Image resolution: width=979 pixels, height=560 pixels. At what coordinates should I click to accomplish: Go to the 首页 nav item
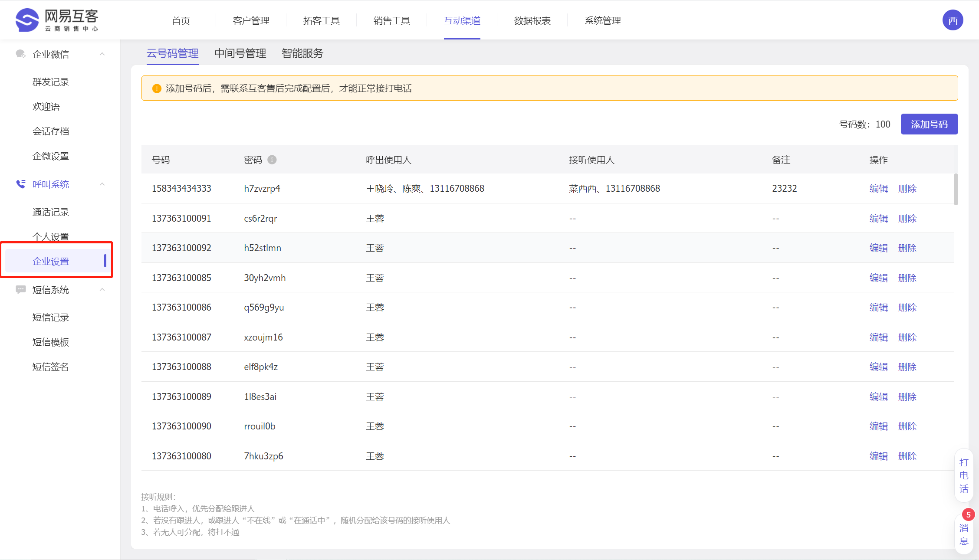(181, 21)
